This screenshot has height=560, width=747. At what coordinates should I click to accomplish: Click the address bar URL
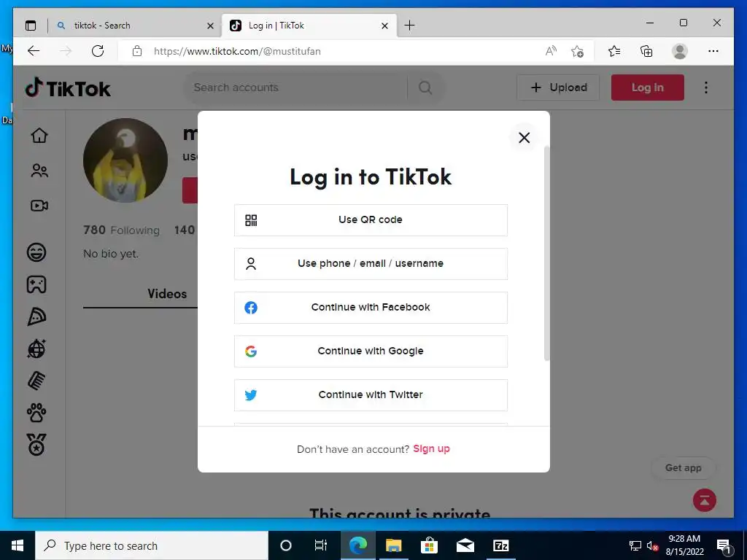tap(237, 52)
